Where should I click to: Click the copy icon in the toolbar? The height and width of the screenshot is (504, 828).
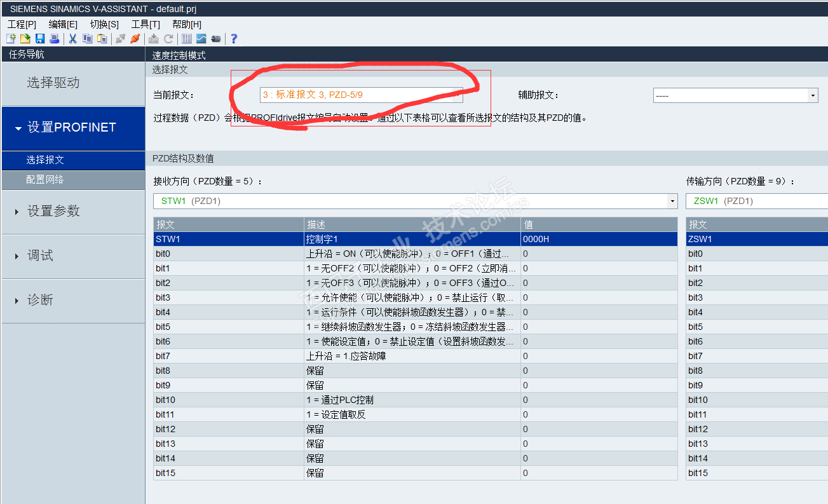(x=87, y=39)
